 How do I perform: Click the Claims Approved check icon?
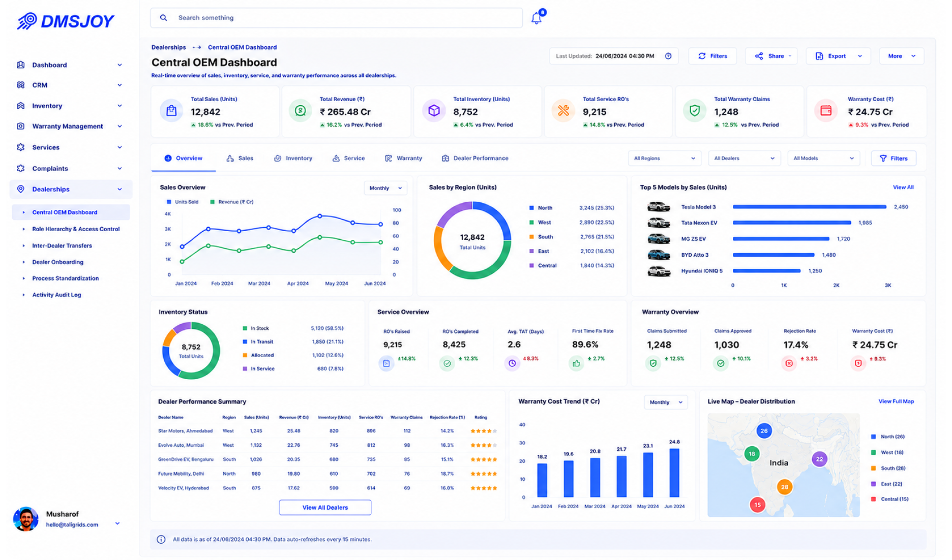pyautogui.click(x=721, y=363)
